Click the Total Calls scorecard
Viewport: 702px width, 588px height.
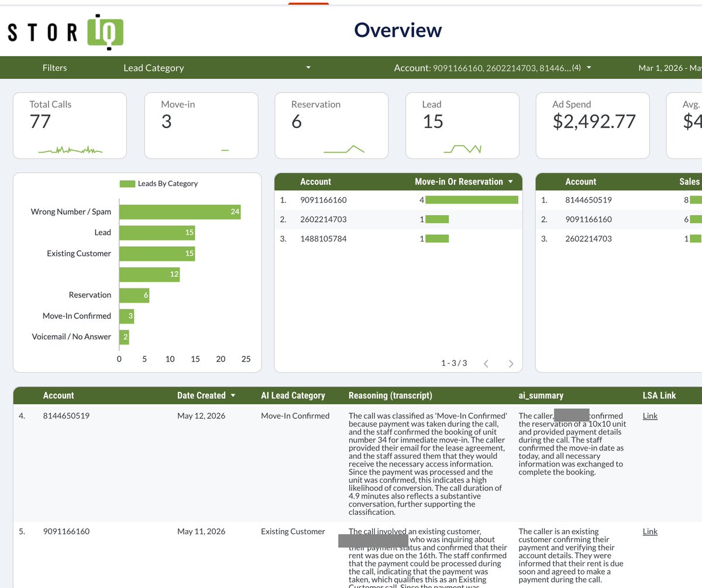pos(70,125)
